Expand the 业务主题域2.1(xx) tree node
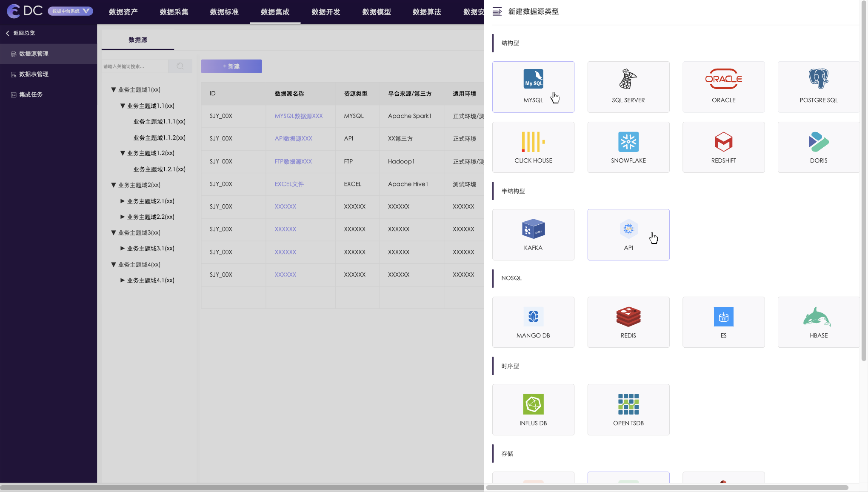Viewport: 868px width, 492px height. tap(123, 201)
